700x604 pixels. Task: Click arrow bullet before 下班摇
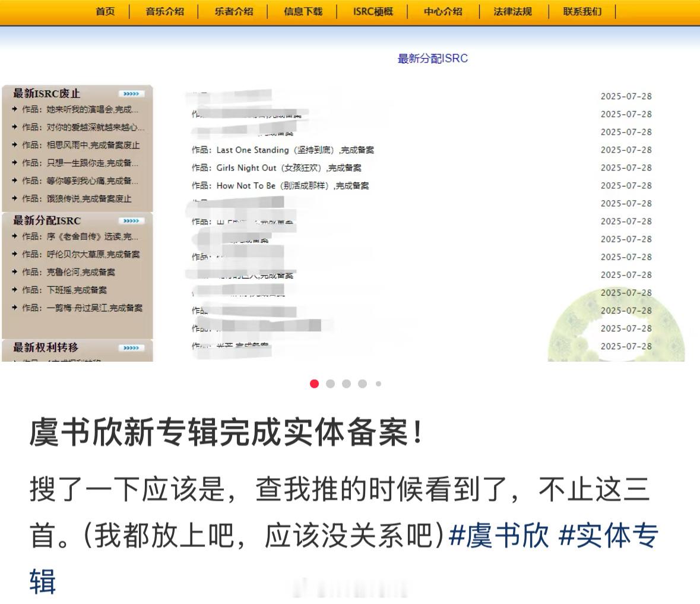click(x=15, y=290)
